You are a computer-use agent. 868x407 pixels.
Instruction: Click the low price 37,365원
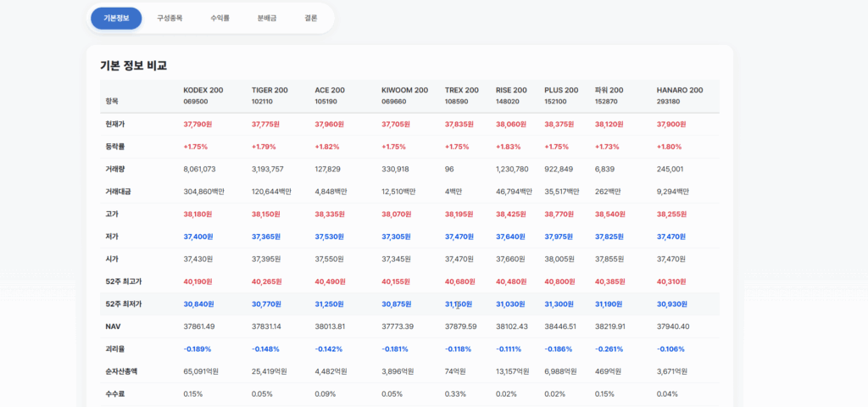point(265,237)
